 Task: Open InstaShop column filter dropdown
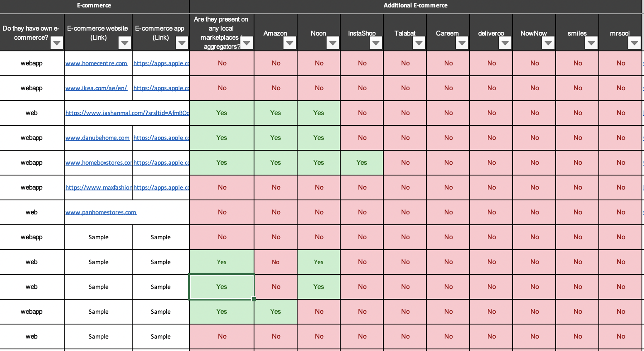click(x=376, y=43)
